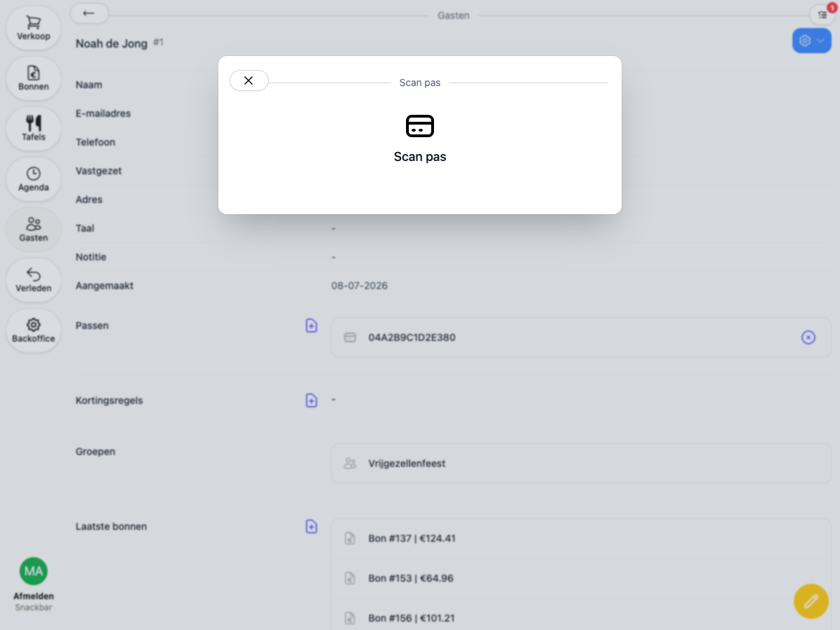Add a new bon under Laatste bonnen

(311, 526)
